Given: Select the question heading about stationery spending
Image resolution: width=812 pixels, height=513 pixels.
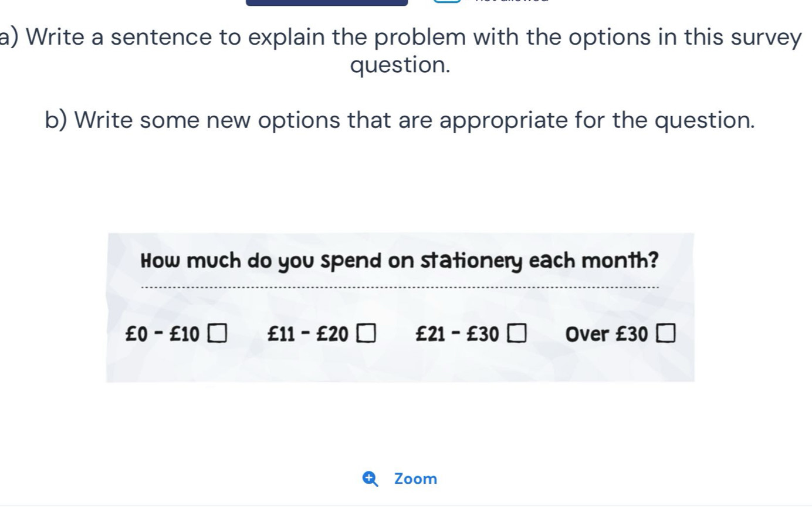Looking at the screenshot, I should [400, 260].
